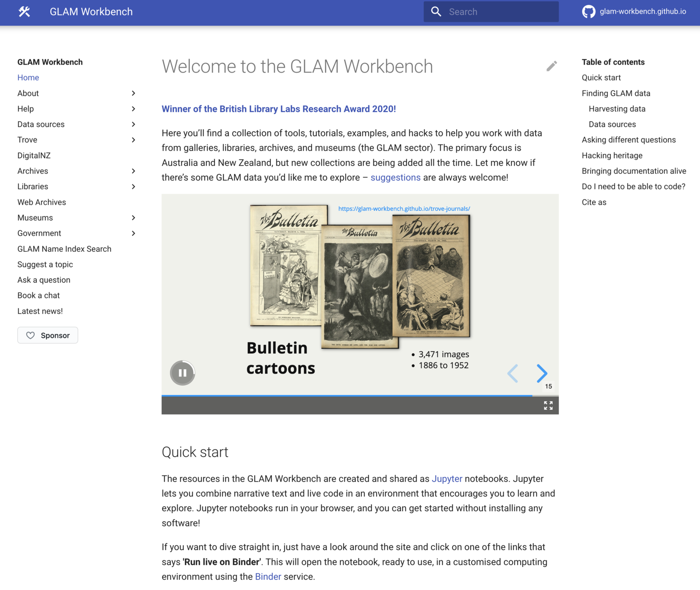This screenshot has height=590, width=700.
Task: Open the DigitalNZ navigation item
Action: [x=34, y=156]
